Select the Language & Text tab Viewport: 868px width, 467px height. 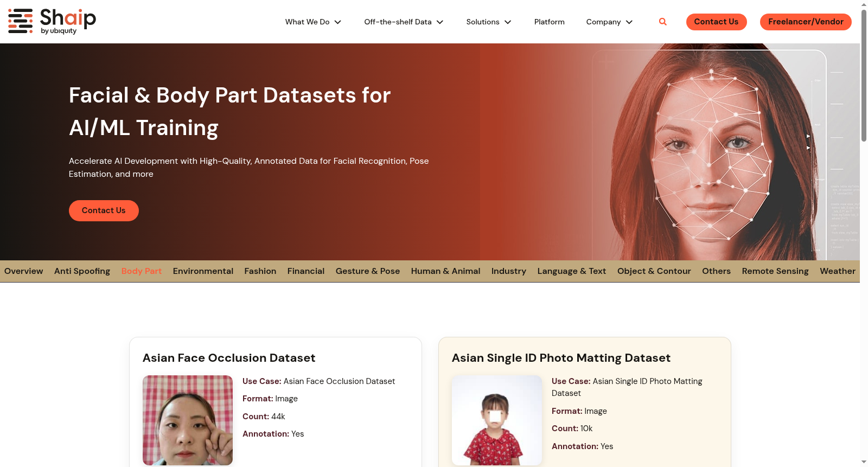tap(572, 271)
